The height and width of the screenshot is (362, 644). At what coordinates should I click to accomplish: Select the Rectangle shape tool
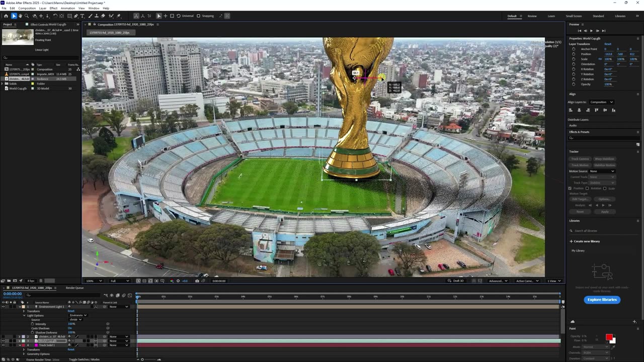[x=69, y=16]
